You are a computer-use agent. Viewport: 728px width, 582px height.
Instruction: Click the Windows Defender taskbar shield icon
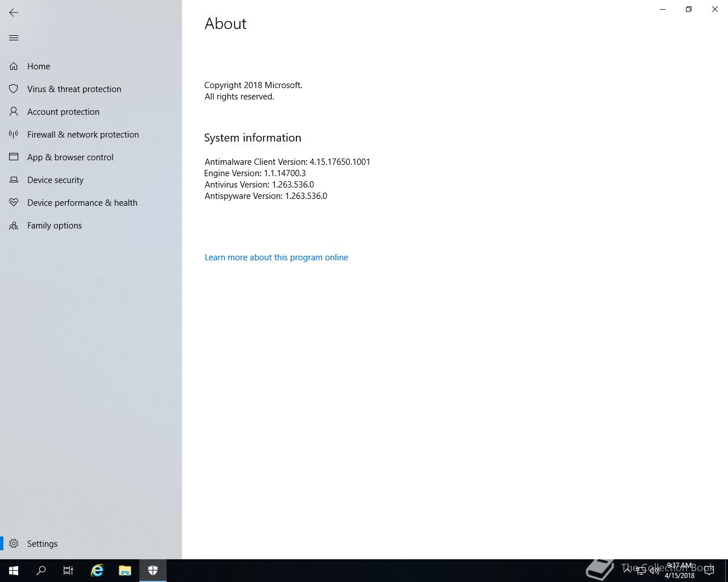153,571
